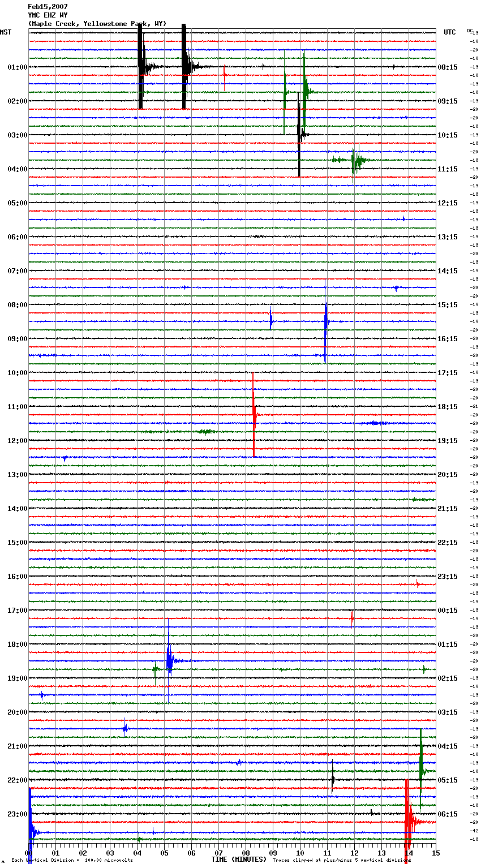Select the '22:00' MST row label

18,780
